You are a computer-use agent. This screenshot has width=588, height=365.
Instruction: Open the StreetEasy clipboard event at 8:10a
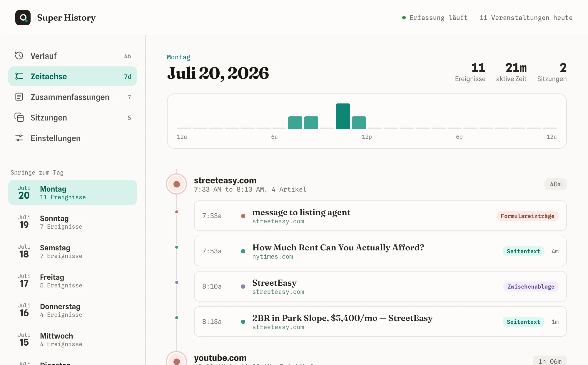(x=380, y=286)
